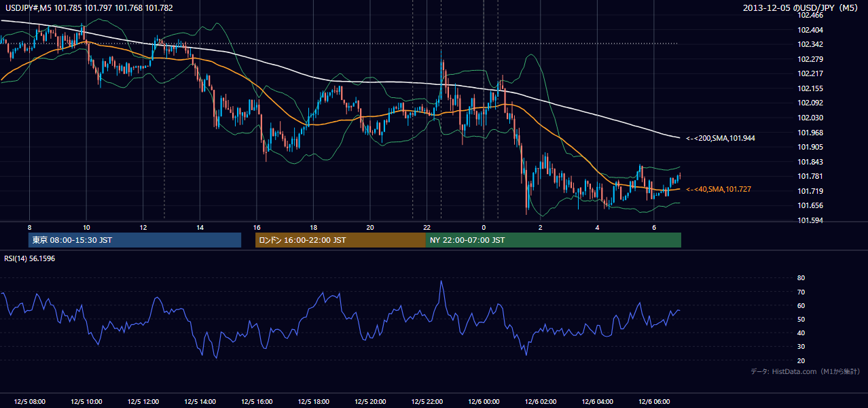Click the RSI(14) 56.1596 indicator label

click(x=30, y=258)
